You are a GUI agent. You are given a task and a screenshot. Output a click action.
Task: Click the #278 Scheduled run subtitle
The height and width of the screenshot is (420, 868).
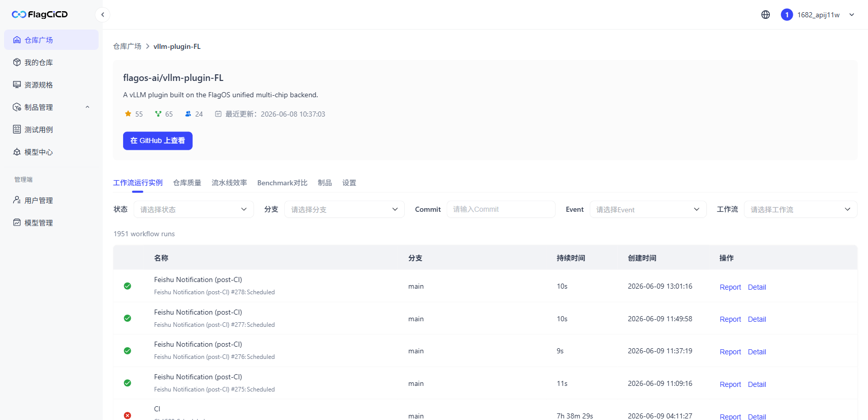coord(214,292)
